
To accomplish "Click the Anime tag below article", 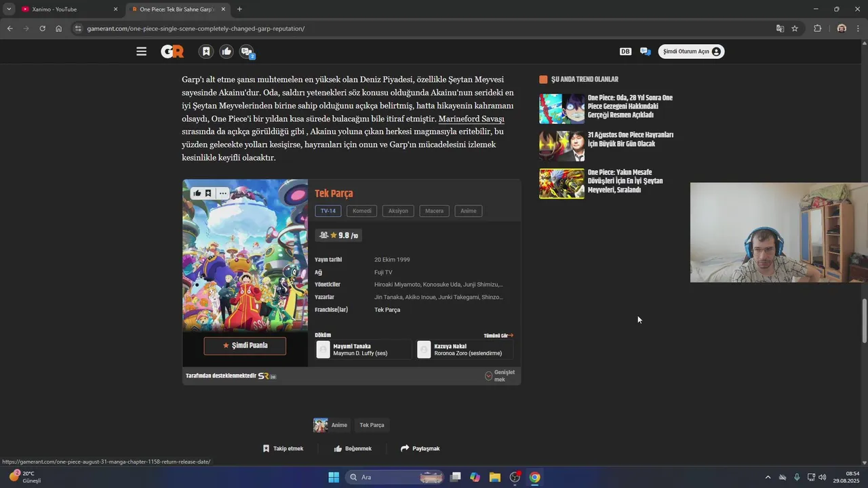I will pyautogui.click(x=332, y=425).
